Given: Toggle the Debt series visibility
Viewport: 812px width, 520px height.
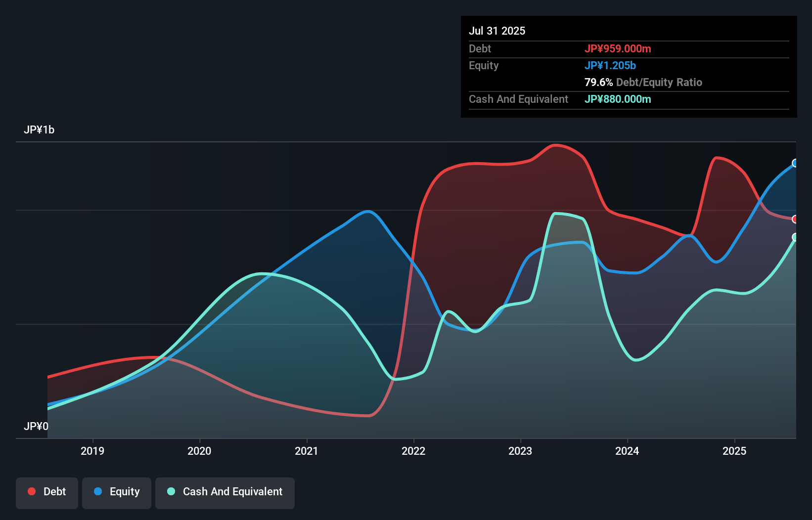Looking at the screenshot, I should 47,492.
